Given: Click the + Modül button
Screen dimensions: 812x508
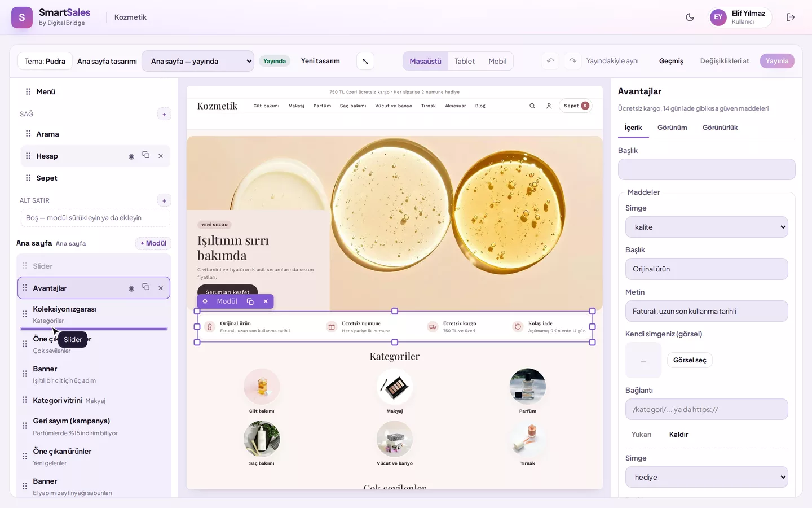Looking at the screenshot, I should 153,243.
